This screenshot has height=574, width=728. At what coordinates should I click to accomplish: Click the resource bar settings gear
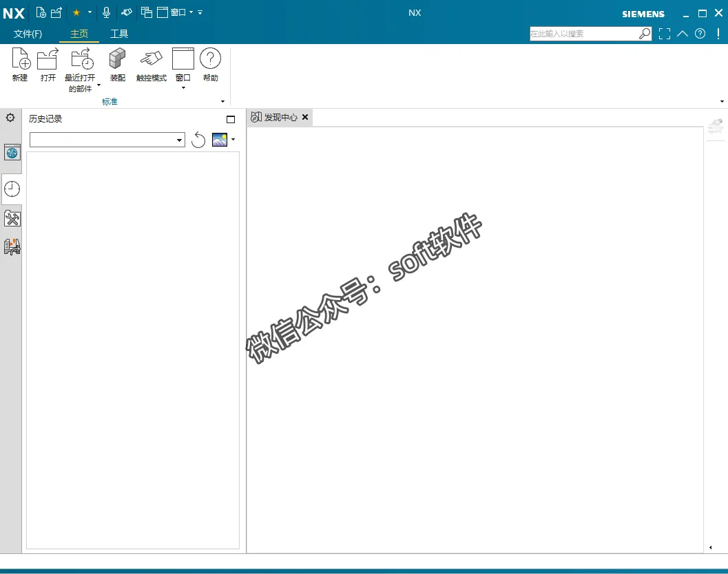click(10, 118)
